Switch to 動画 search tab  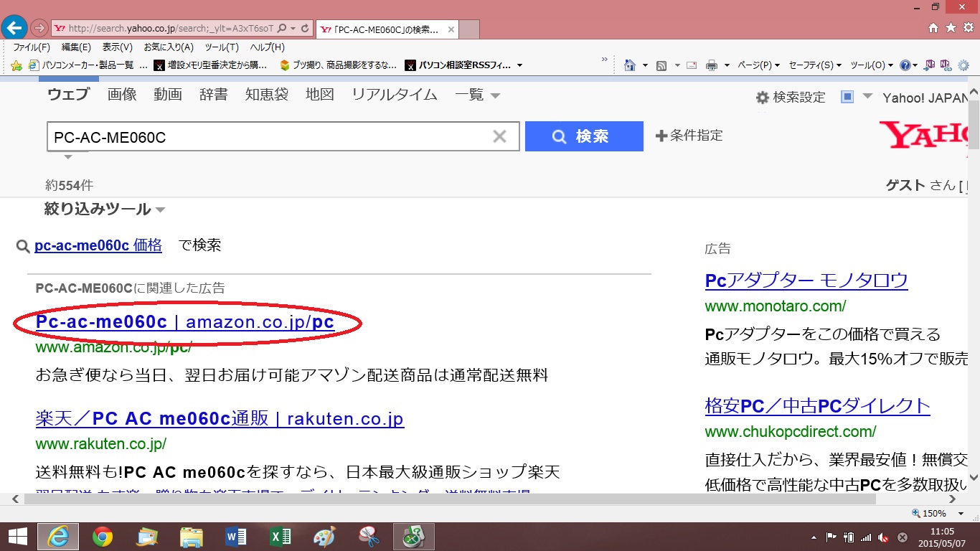(x=168, y=95)
